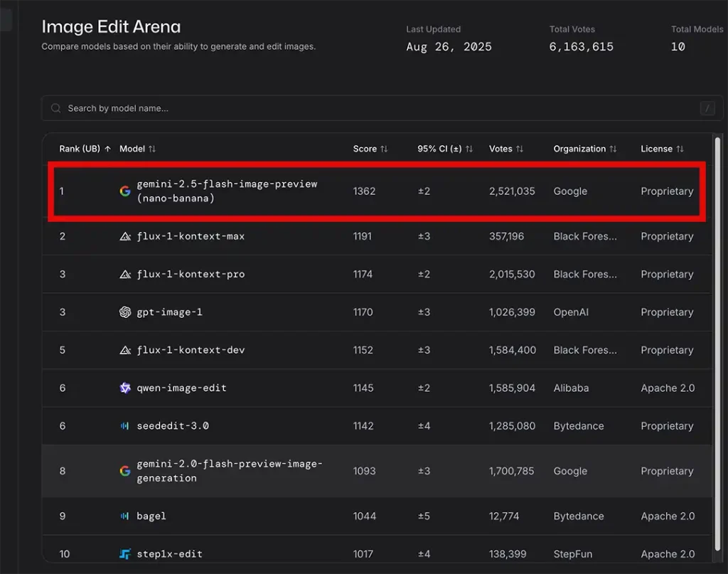Viewport: 728px width, 574px height.
Task: Click the 2,015,530 votes cell
Action: pyautogui.click(x=512, y=275)
